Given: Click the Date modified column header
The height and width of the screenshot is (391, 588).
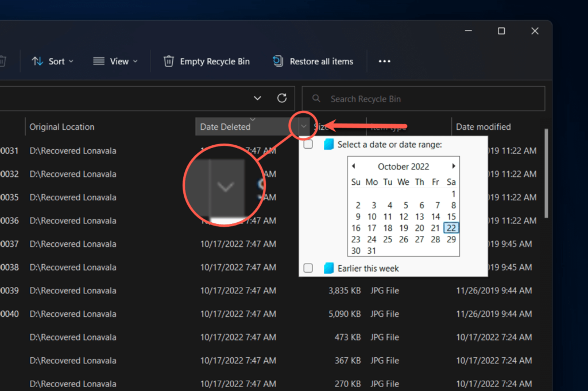Looking at the screenshot, I should pos(483,126).
